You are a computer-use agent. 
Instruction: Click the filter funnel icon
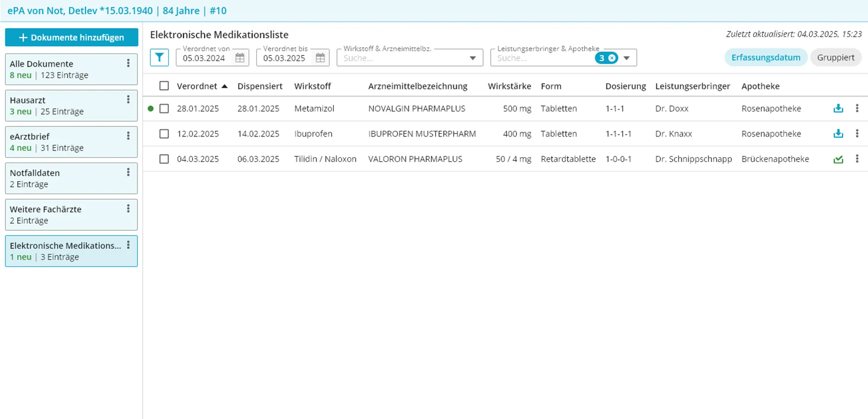click(159, 58)
